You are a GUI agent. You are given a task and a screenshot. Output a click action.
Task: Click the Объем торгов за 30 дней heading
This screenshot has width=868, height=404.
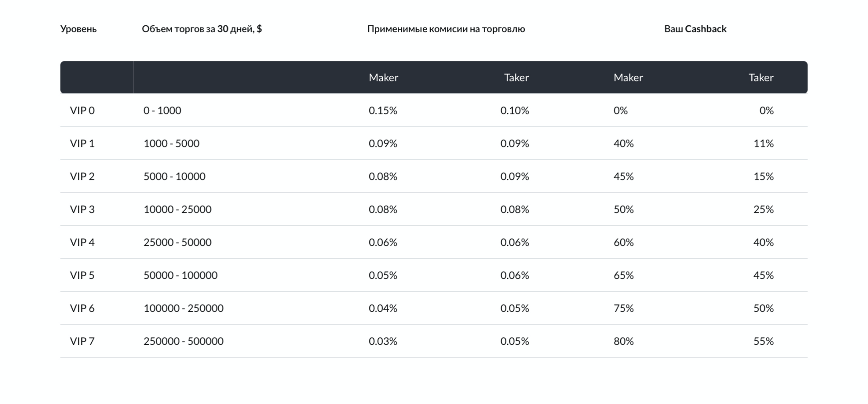[202, 29]
